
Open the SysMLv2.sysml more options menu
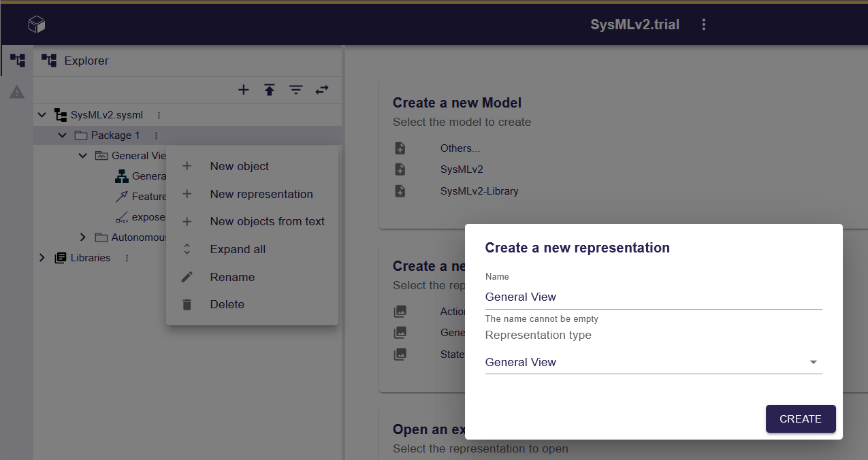[x=159, y=116]
